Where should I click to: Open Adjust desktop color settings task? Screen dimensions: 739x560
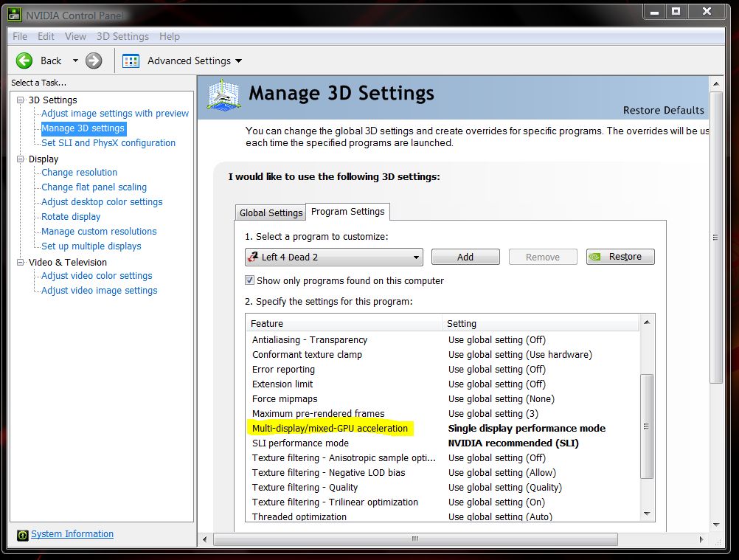[102, 201]
